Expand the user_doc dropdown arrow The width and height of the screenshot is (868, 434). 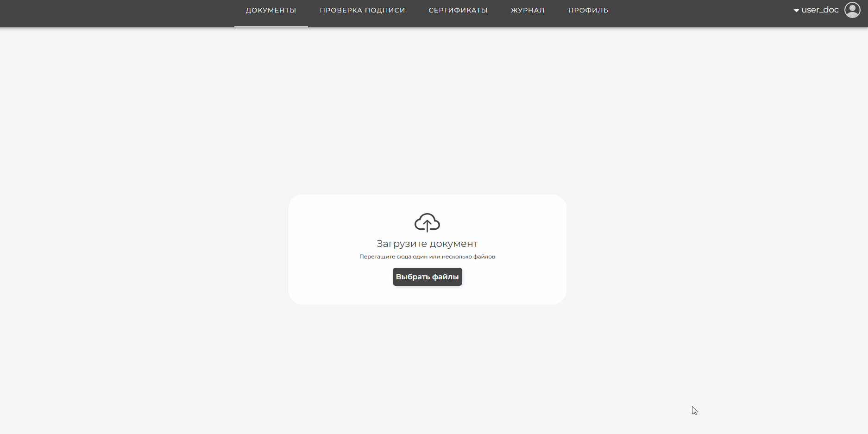tap(796, 11)
